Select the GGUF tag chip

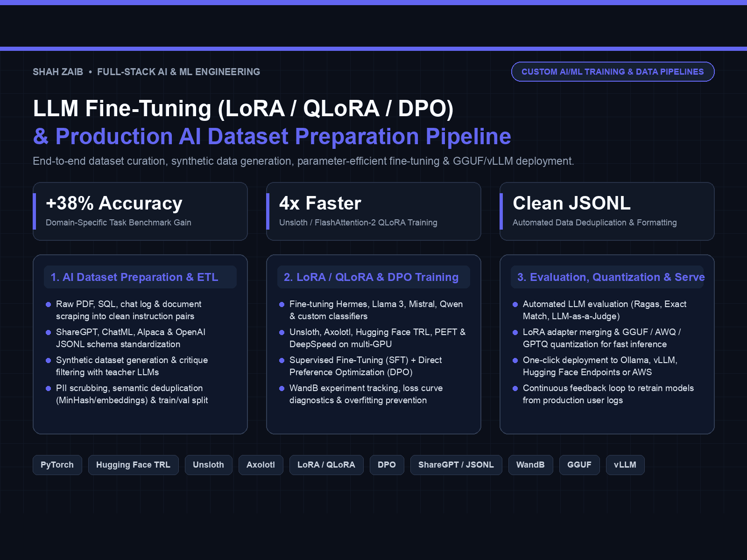(x=579, y=465)
